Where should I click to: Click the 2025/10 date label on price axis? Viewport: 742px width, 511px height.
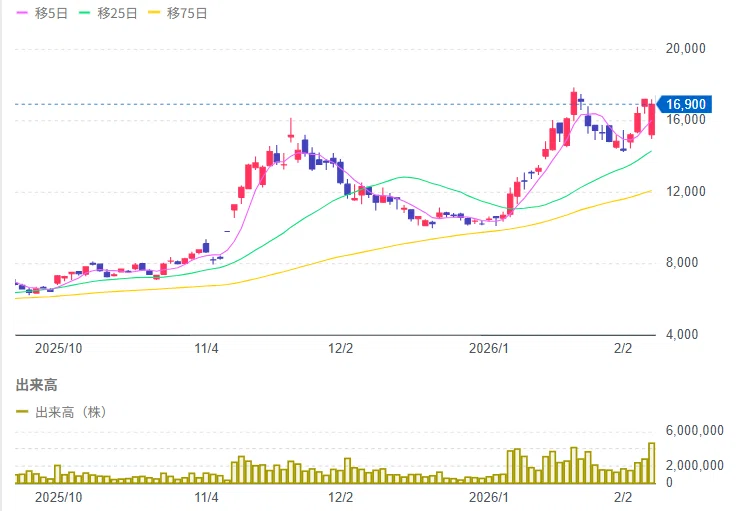(58, 349)
